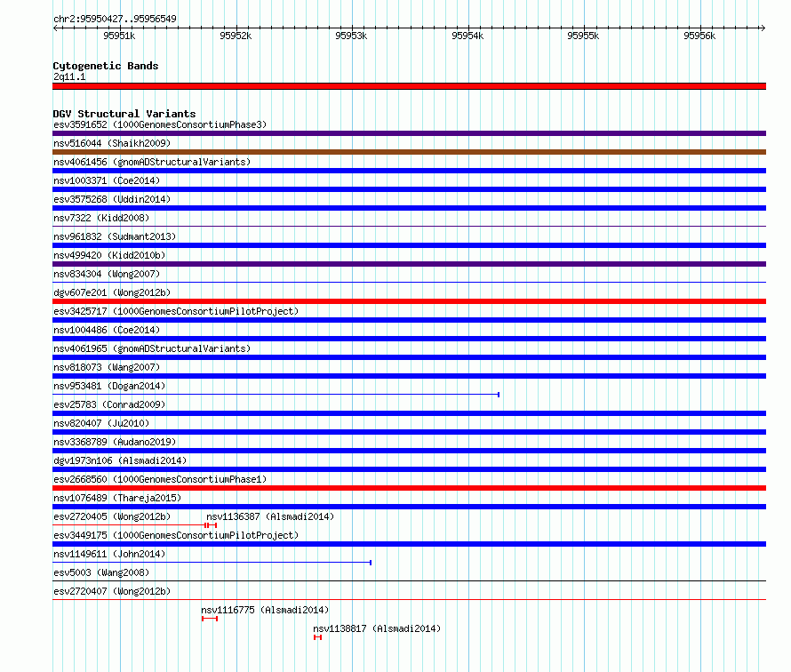Select nsv499420 (Kidd2010b) variant label
Image resolution: width=791 pixels, height=672 pixels.
(x=109, y=255)
